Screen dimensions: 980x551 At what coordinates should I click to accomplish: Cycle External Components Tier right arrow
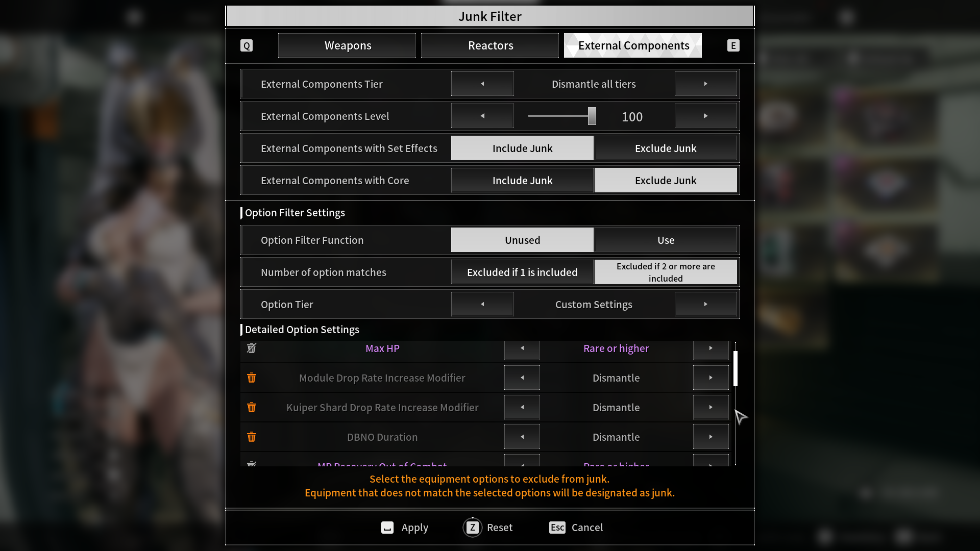pyautogui.click(x=705, y=84)
